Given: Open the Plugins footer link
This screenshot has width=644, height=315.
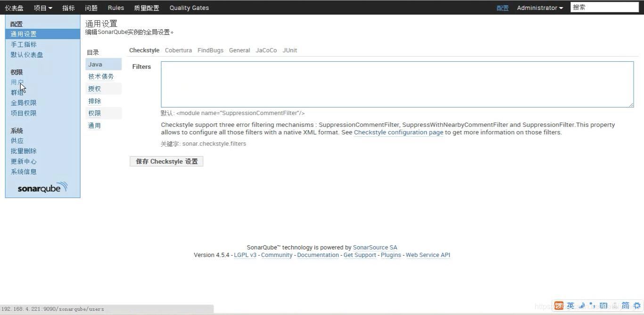Looking at the screenshot, I should pyautogui.click(x=391, y=255).
